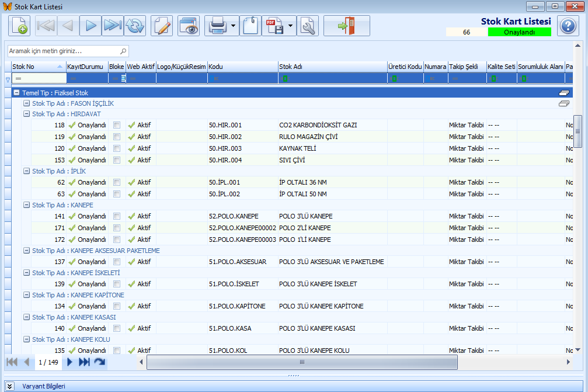The height and width of the screenshot is (392, 588).
Task: Toggle Bloke checkbox for POLO 2'Lİ KANEPE
Action: 117,228
